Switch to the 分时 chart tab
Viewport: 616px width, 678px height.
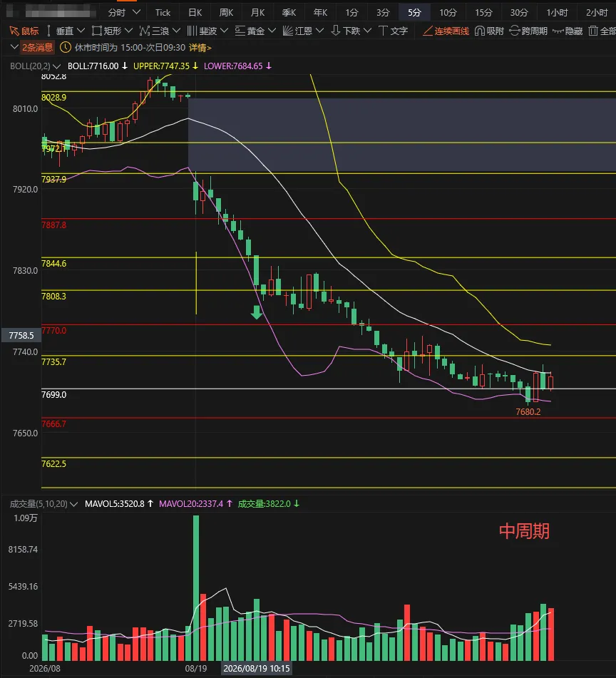pyautogui.click(x=117, y=13)
